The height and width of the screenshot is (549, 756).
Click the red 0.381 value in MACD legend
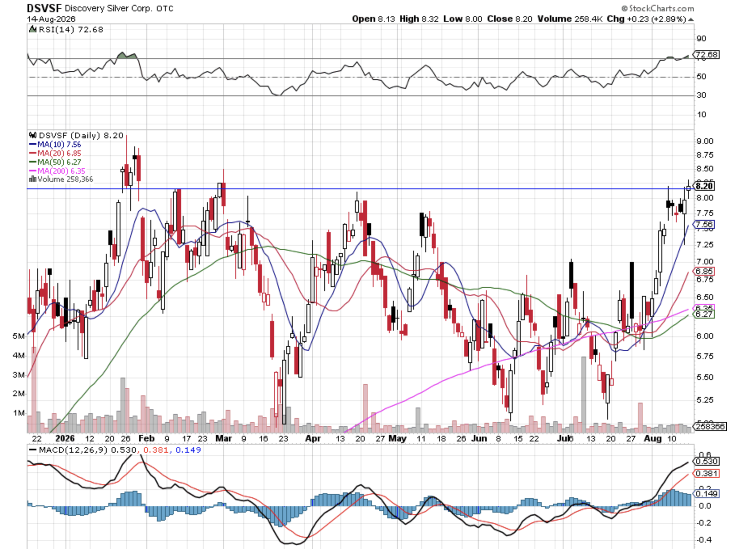[156, 450]
